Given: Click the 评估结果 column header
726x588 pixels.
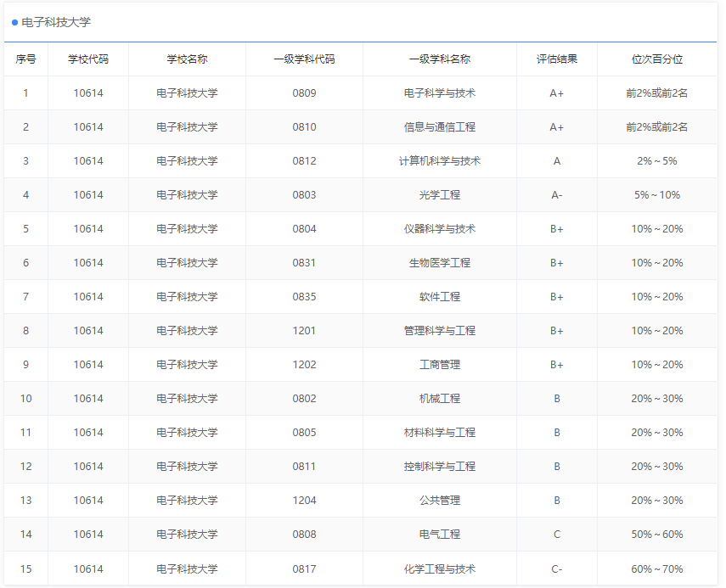Looking at the screenshot, I should pyautogui.click(x=556, y=59).
